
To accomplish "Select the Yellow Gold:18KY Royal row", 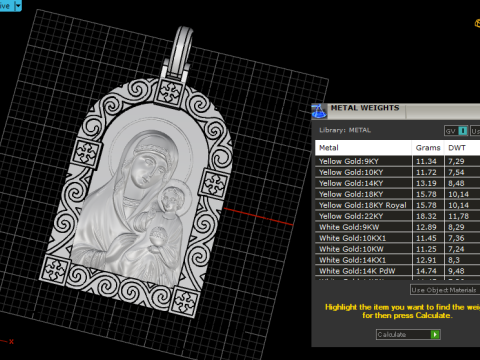I will click(x=398, y=205).
